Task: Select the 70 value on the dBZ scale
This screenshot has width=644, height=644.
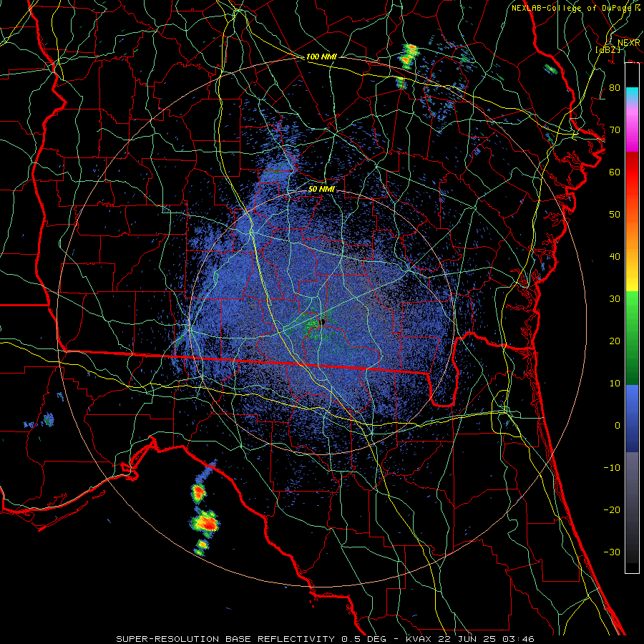Action: pyautogui.click(x=615, y=130)
